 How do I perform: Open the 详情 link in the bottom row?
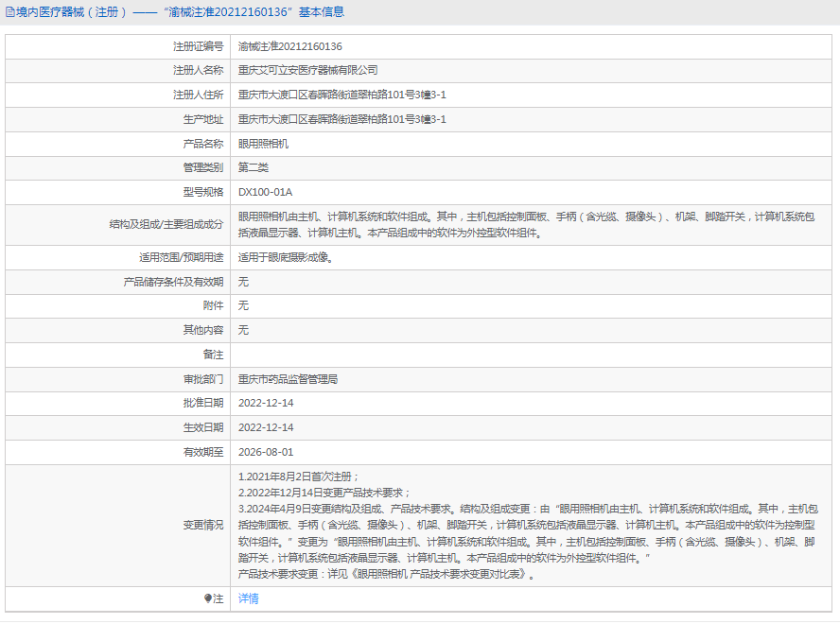pyautogui.click(x=248, y=598)
